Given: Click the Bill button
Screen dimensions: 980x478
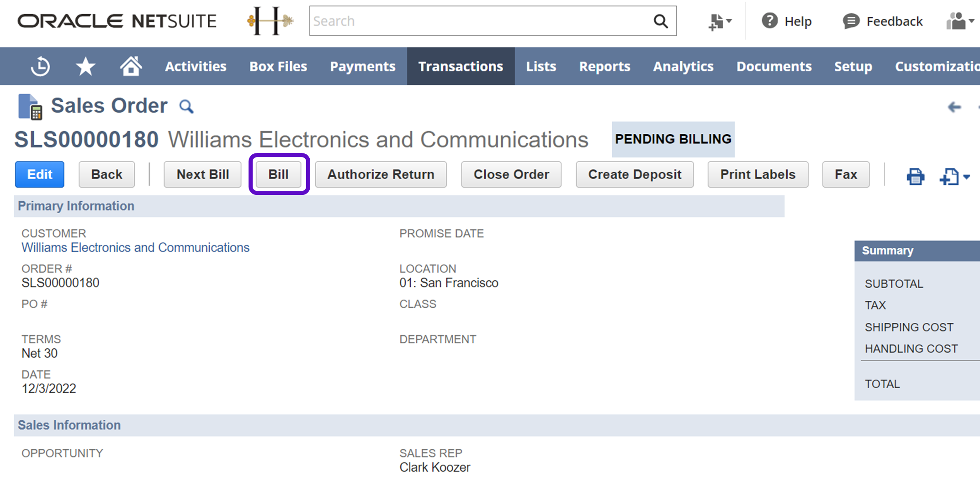Looking at the screenshot, I should coord(278,174).
